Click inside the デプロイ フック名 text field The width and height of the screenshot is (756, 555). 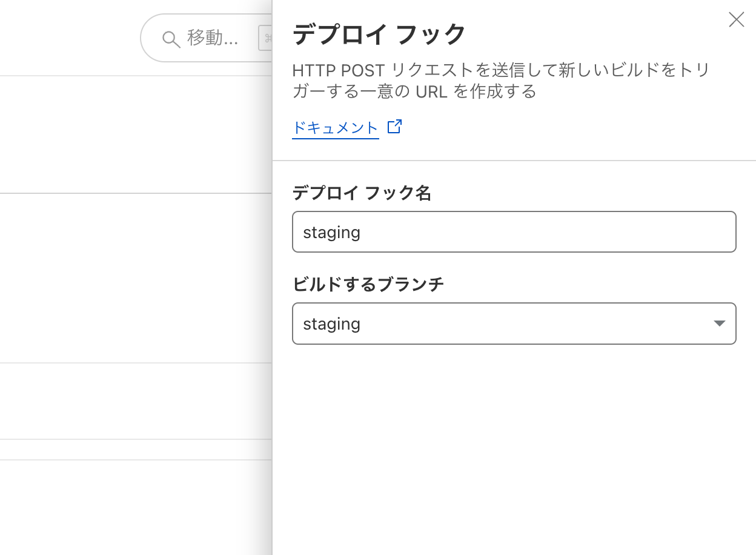click(514, 231)
